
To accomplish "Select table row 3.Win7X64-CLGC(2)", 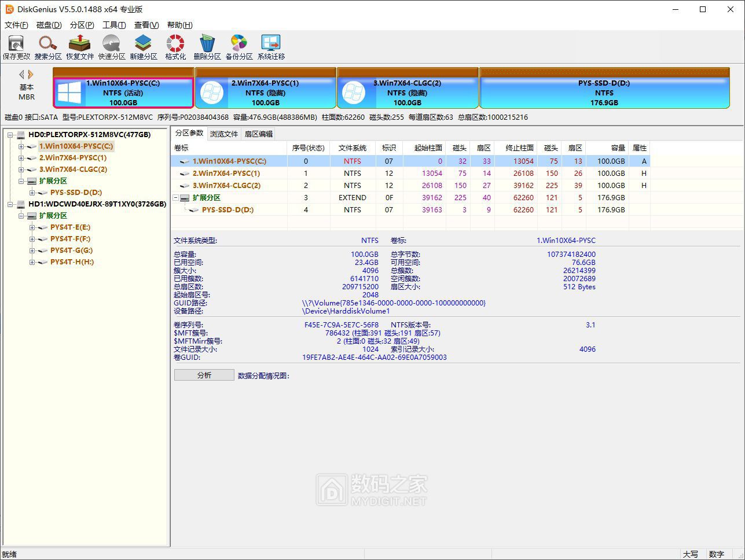I will click(410, 186).
